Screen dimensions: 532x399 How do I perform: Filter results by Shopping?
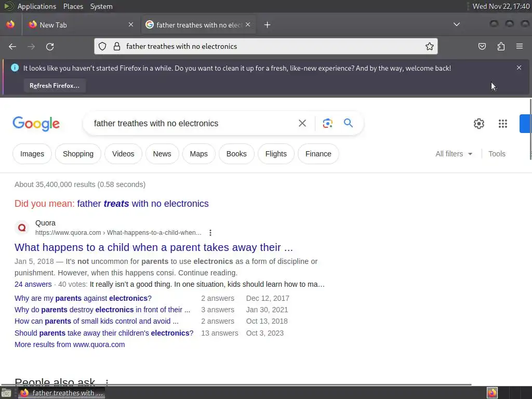tap(78, 154)
